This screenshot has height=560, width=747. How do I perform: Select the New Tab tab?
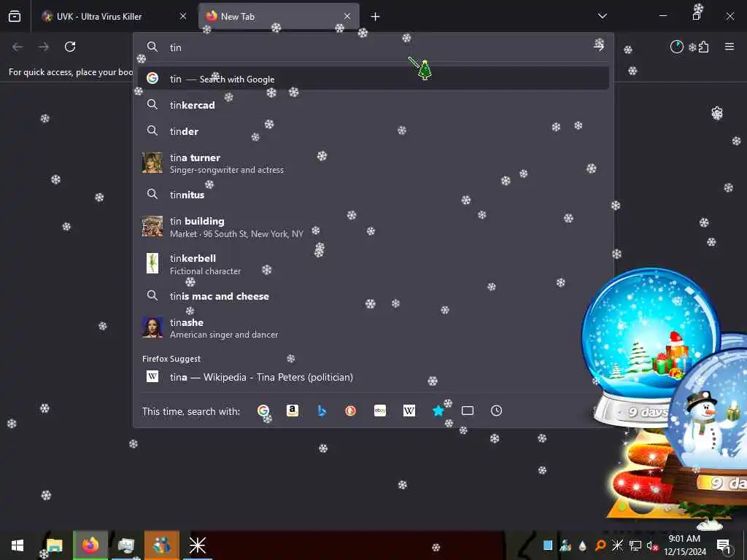[x=279, y=17]
